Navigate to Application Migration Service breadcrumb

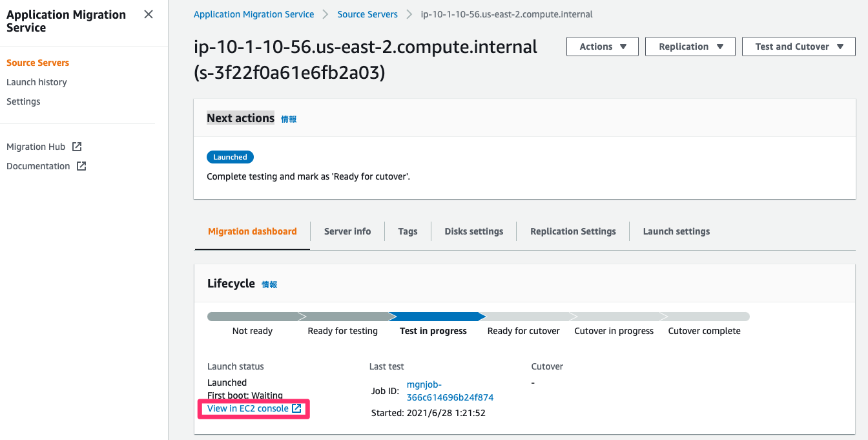254,14
